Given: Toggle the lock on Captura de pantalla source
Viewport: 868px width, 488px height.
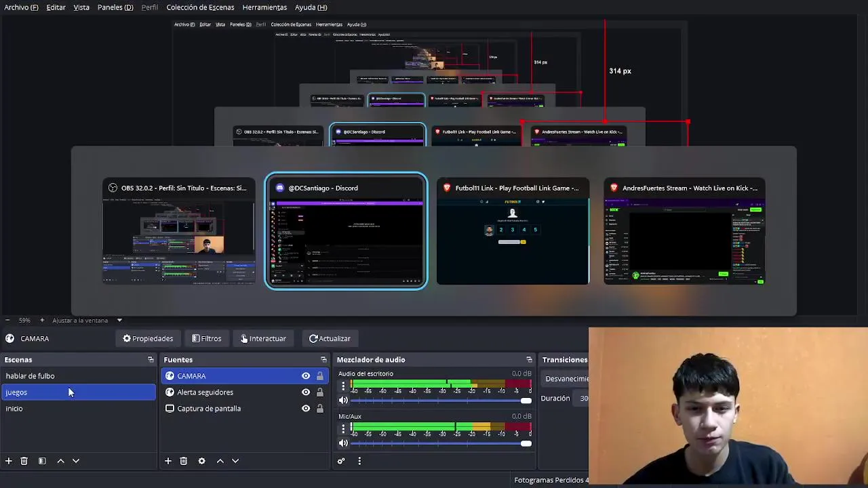Looking at the screenshot, I should point(320,409).
